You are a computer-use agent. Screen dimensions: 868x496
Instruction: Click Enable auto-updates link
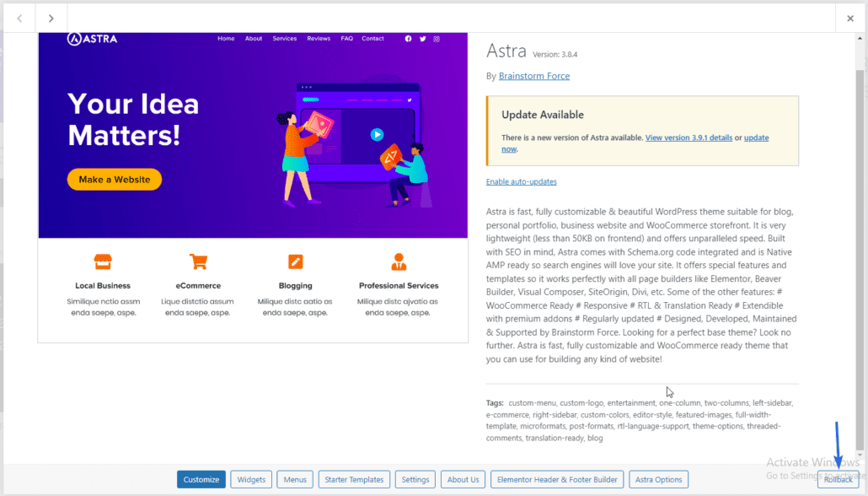point(522,181)
